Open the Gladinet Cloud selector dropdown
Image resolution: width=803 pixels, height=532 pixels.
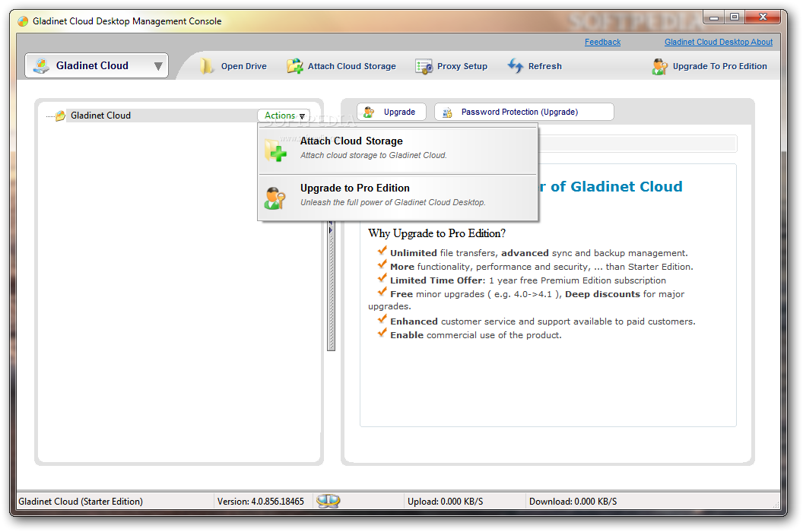point(97,65)
